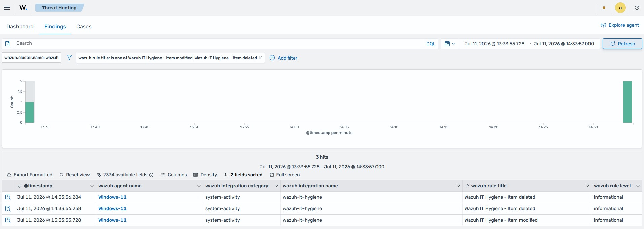Screen dimensions: 644x229
Task: Open the user avatar 'a' menu
Action: (620, 8)
